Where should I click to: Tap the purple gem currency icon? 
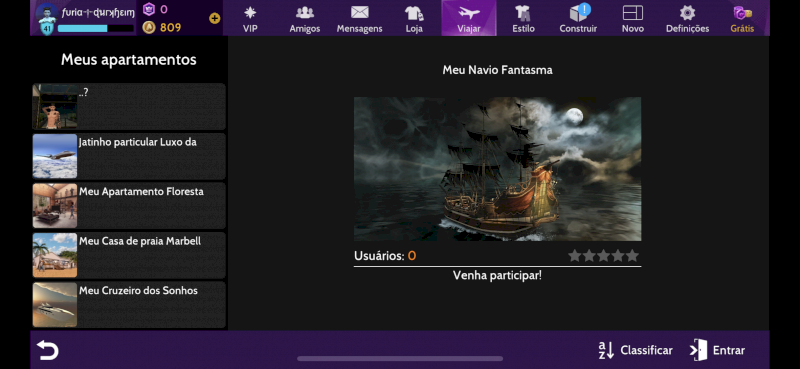click(x=148, y=9)
